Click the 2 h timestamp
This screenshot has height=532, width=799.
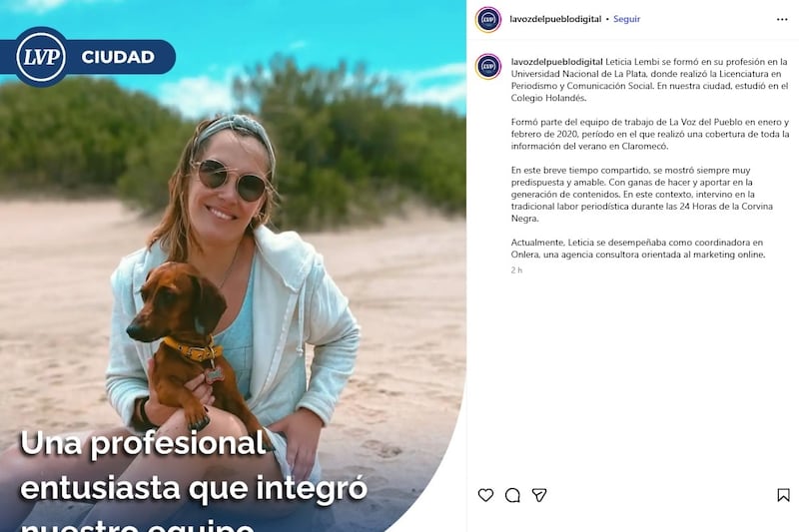[516, 270]
